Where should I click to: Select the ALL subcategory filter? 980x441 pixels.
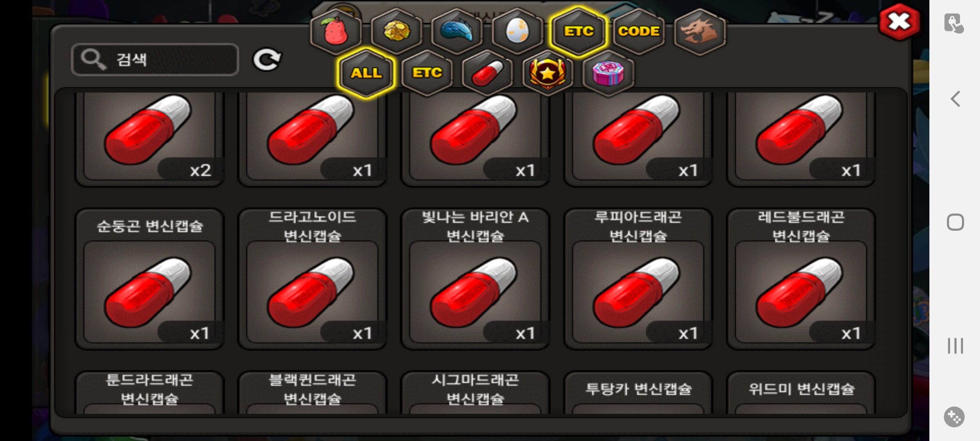coord(366,73)
